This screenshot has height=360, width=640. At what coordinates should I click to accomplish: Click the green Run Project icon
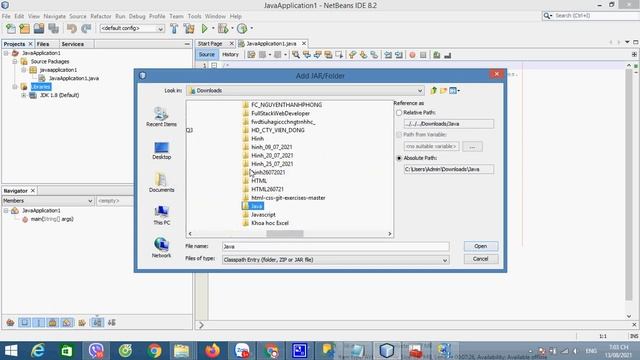pyautogui.click(x=204, y=29)
